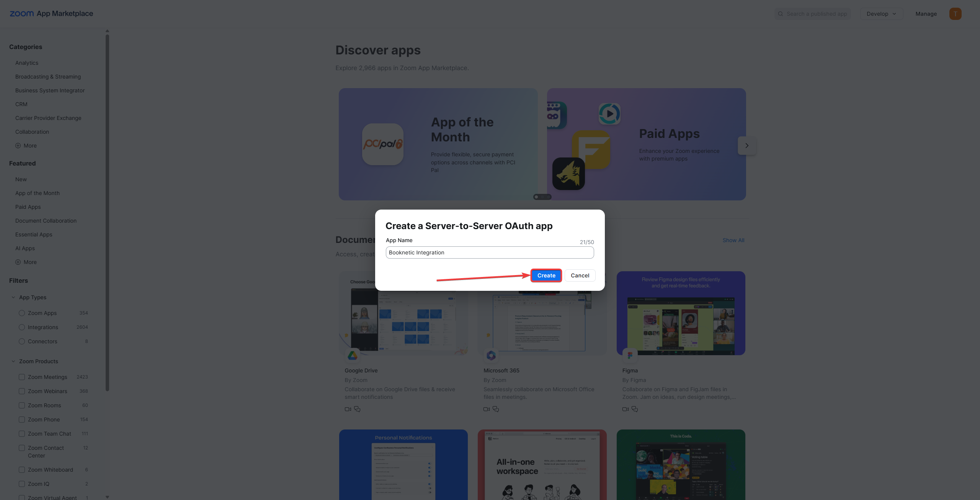Open the Develop dropdown
Viewport: 980px width, 500px height.
click(x=881, y=14)
